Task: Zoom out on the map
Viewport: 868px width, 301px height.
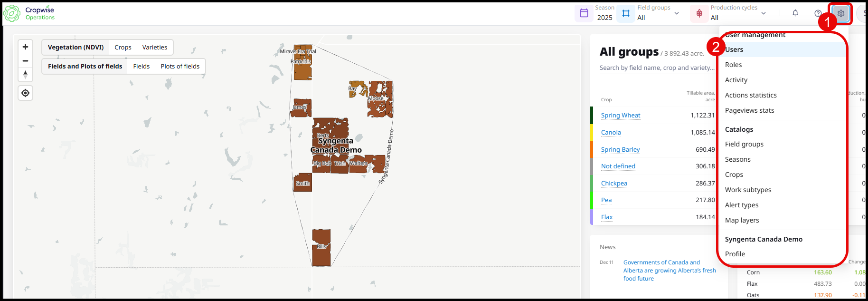Action: [26, 61]
